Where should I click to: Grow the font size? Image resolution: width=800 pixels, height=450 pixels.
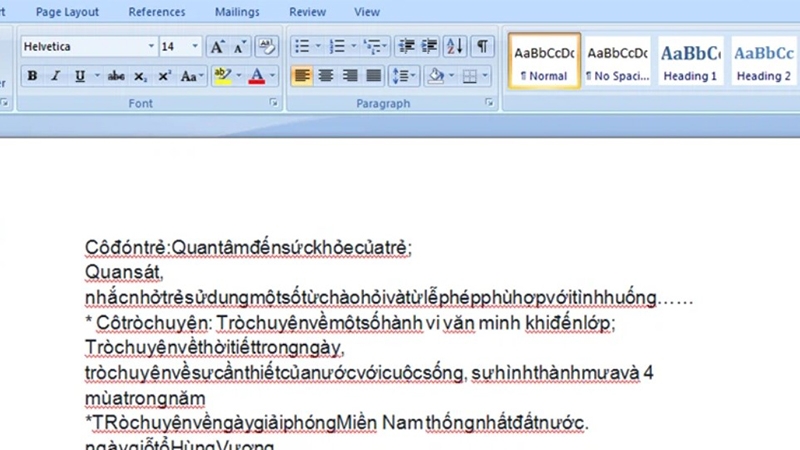pos(217,47)
